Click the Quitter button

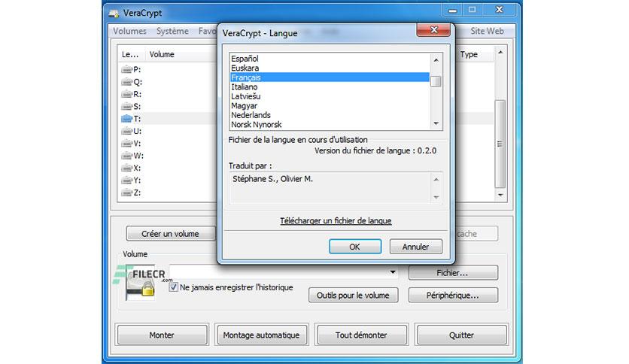coord(461,335)
